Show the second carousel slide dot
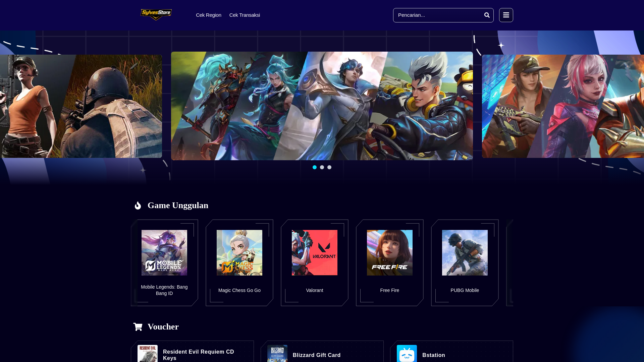Image resolution: width=644 pixels, height=362 pixels. point(322,167)
